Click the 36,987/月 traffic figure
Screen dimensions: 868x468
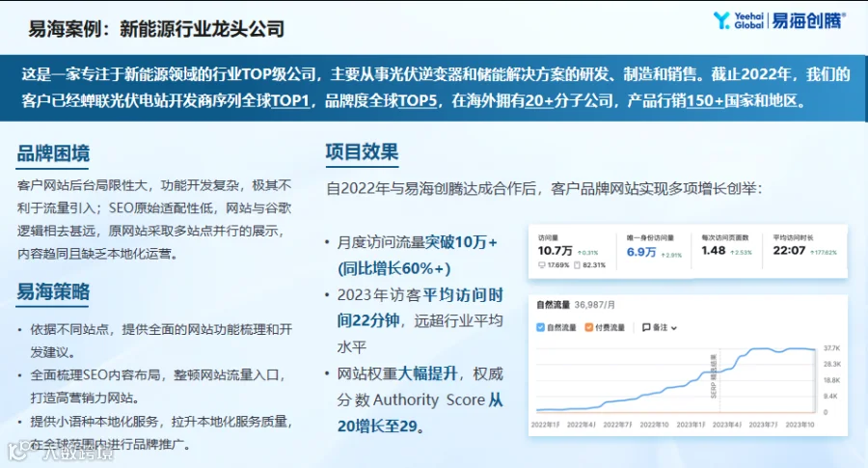[x=594, y=305]
